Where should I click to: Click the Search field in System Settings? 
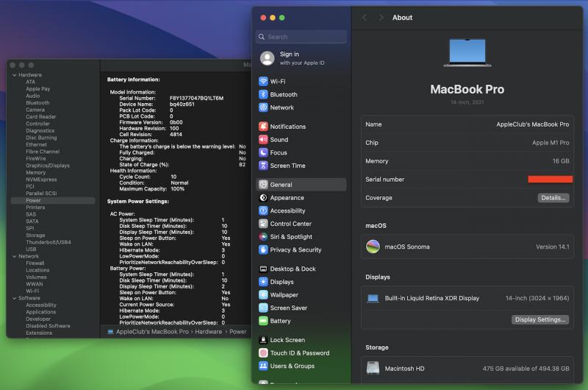tap(301, 37)
